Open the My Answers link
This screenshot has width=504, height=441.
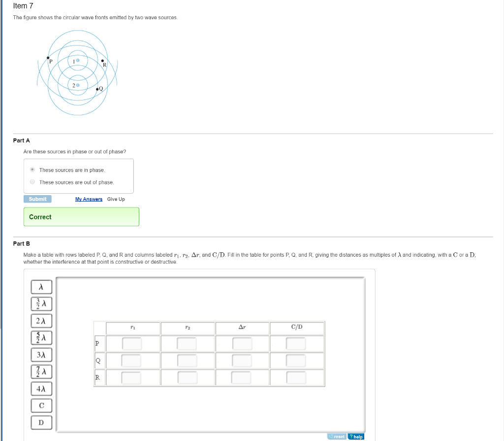coord(89,199)
